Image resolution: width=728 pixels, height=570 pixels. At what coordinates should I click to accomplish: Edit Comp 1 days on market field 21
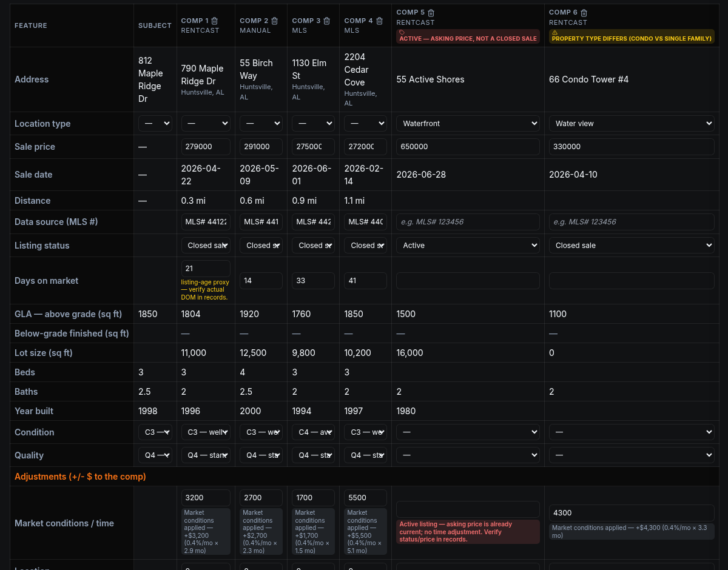click(x=206, y=269)
